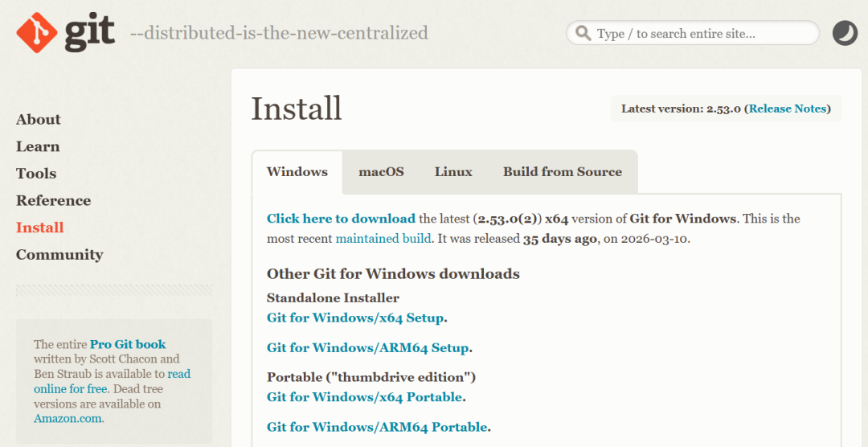Click 'read online for free' link
Image resolution: width=868 pixels, height=447 pixels.
(113, 380)
